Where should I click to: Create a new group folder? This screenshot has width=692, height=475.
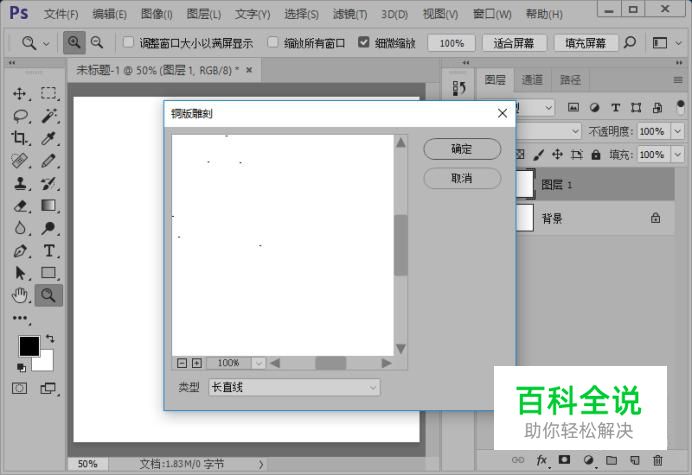point(611,460)
